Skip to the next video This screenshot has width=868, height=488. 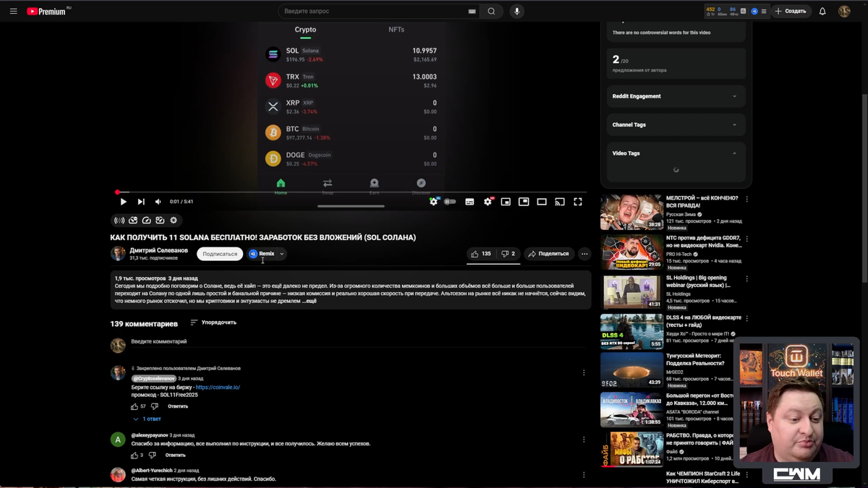click(x=141, y=202)
